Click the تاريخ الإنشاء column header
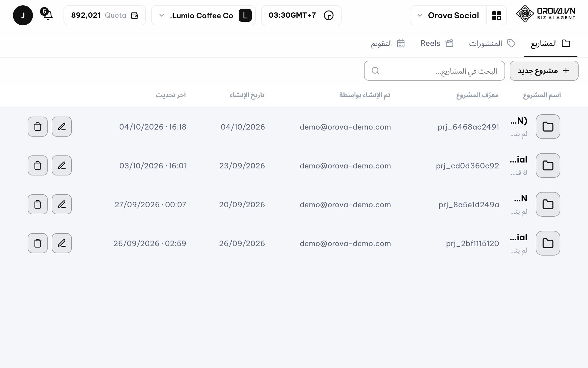The height and width of the screenshot is (368, 588). pyautogui.click(x=247, y=95)
